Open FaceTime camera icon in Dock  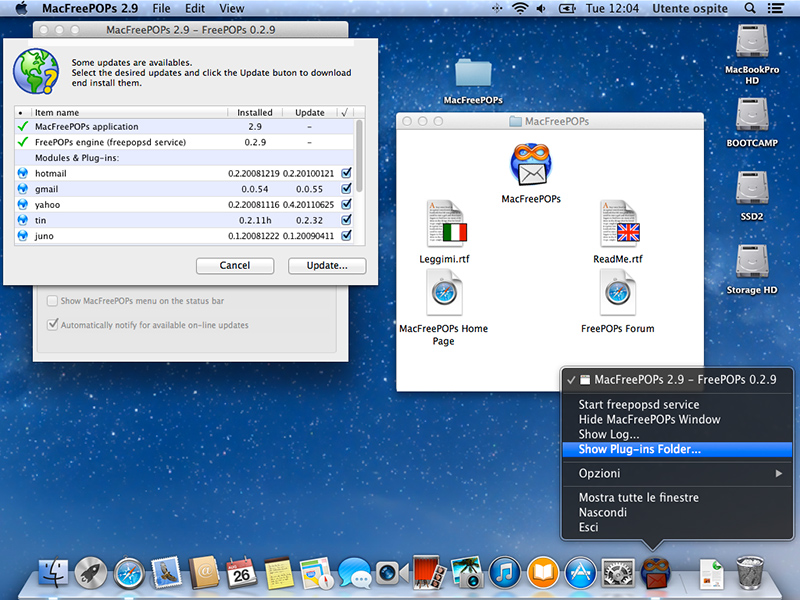(x=392, y=573)
